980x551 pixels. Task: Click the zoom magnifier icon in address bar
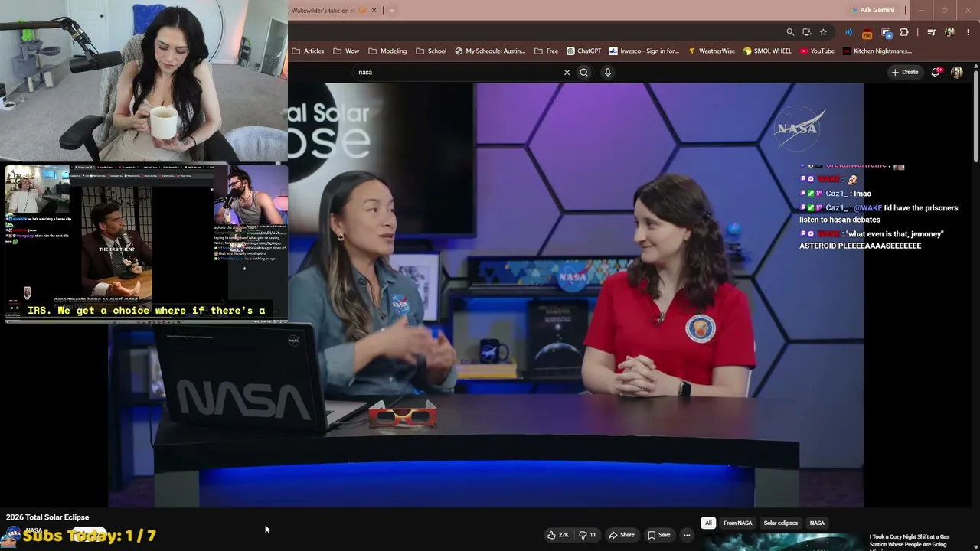point(790,32)
